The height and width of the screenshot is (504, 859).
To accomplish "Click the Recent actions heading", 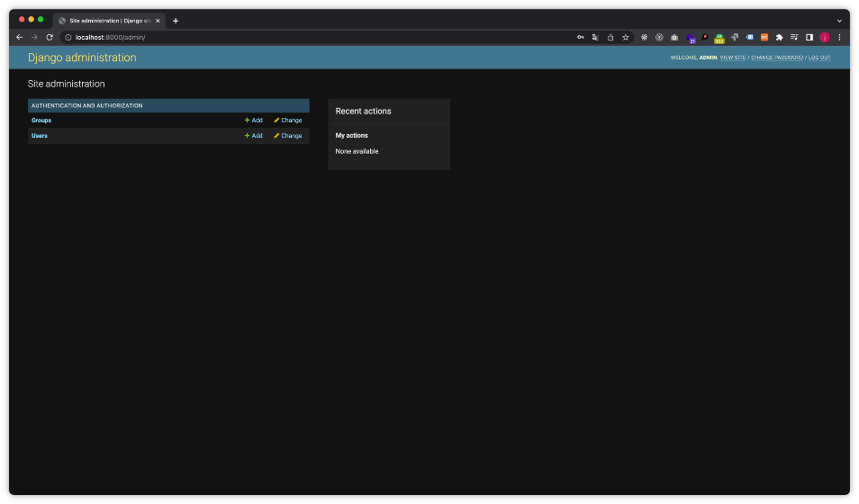I will click(363, 112).
